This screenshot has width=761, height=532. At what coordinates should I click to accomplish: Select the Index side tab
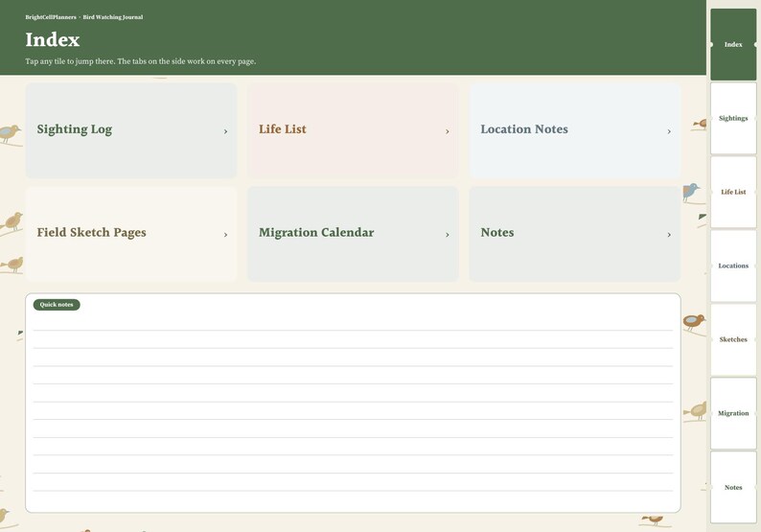pyautogui.click(x=733, y=44)
